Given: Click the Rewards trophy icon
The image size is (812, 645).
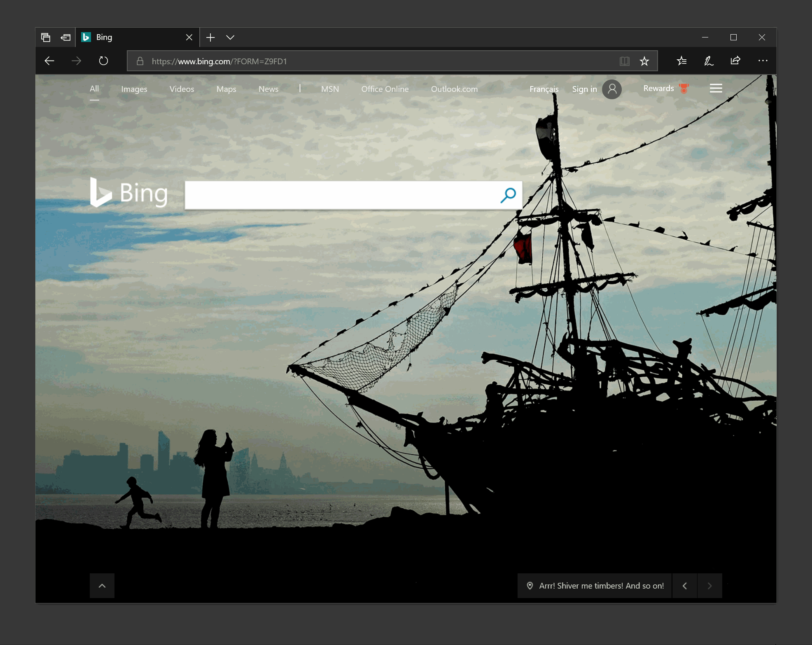Looking at the screenshot, I should (683, 88).
